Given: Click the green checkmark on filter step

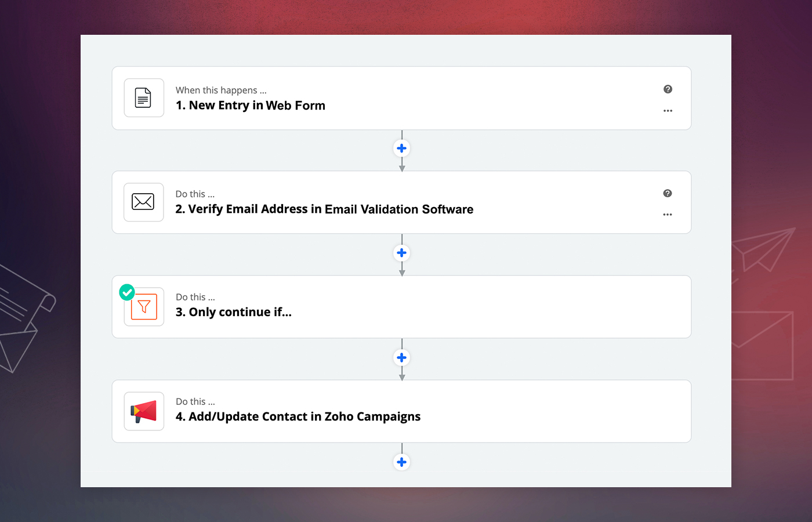Looking at the screenshot, I should (127, 292).
